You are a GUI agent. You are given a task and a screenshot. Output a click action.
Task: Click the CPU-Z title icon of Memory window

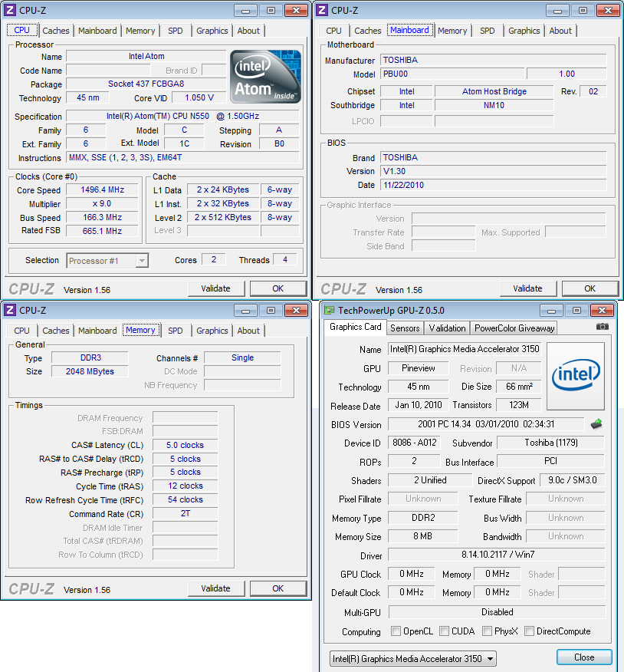(10, 310)
